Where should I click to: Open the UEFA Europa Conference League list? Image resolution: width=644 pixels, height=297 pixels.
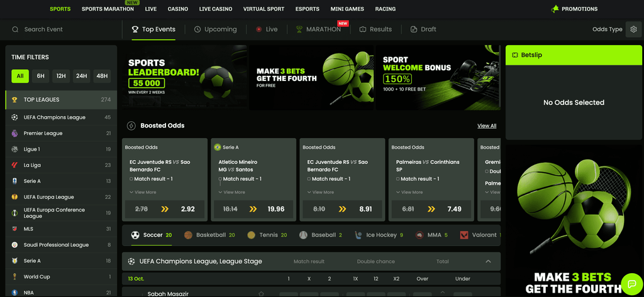click(x=61, y=213)
